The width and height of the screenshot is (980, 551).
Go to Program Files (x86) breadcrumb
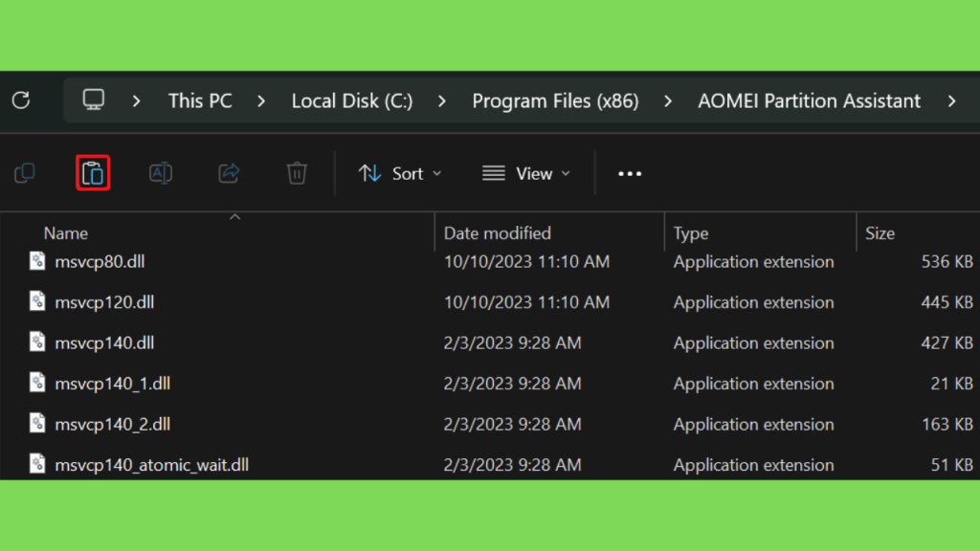(x=555, y=100)
